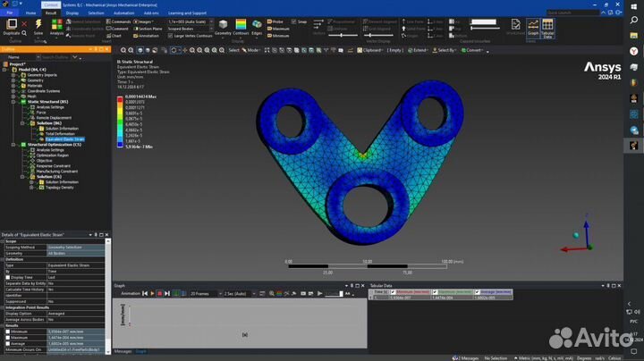This screenshot has height=361, width=644.
Task: Click the Windows search magnifier icon
Action: pos(634,20)
